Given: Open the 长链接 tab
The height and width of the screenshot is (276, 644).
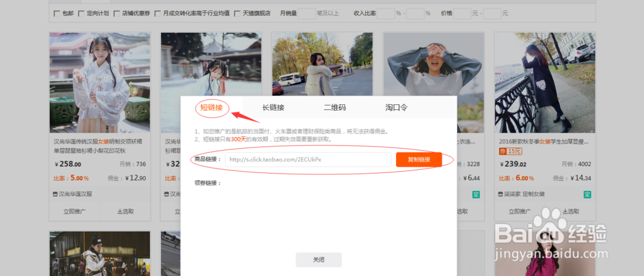Looking at the screenshot, I should [273, 107].
